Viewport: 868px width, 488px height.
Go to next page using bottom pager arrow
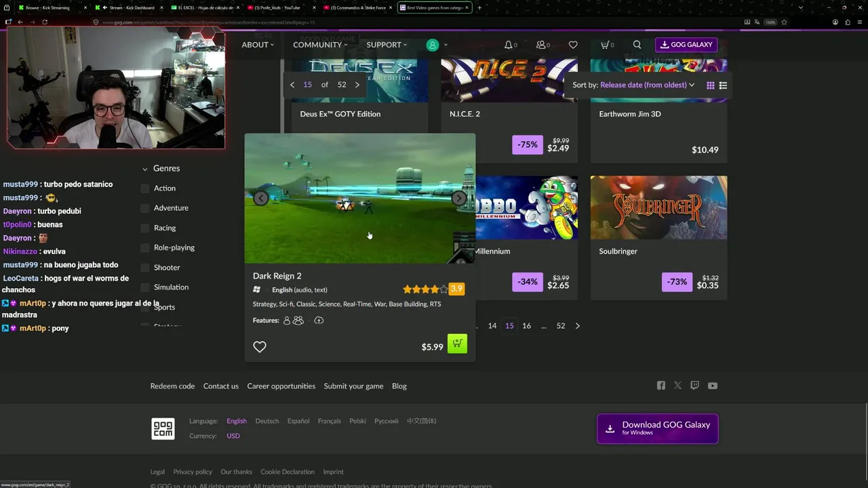[x=578, y=326]
